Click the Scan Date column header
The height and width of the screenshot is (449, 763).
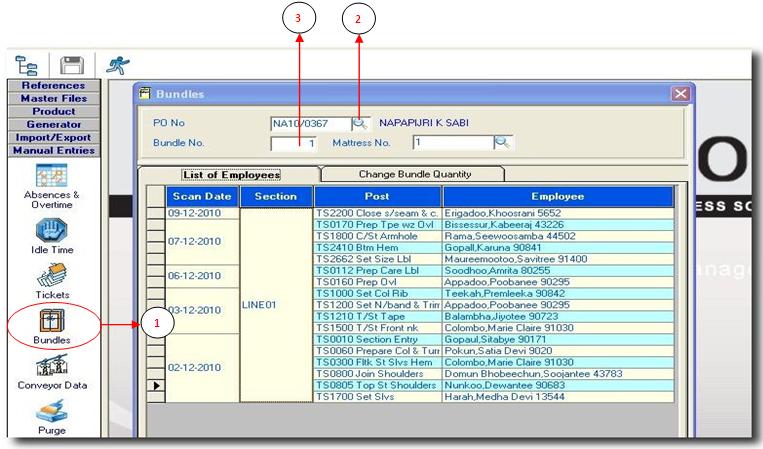(x=202, y=197)
